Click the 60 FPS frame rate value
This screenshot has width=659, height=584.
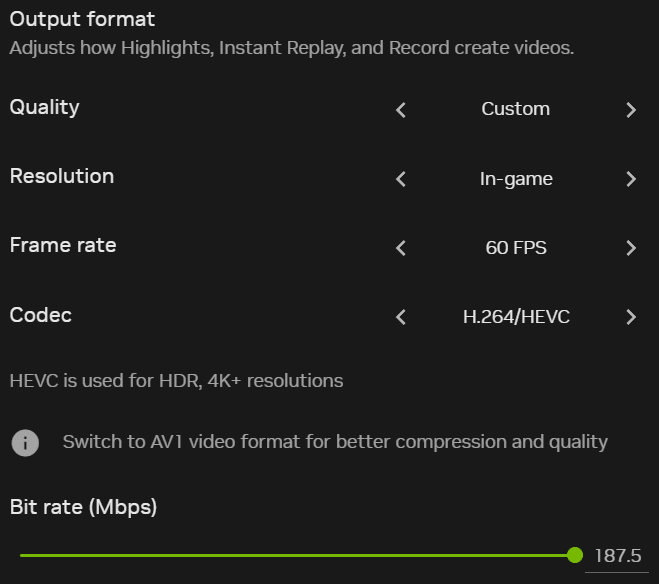pos(515,248)
